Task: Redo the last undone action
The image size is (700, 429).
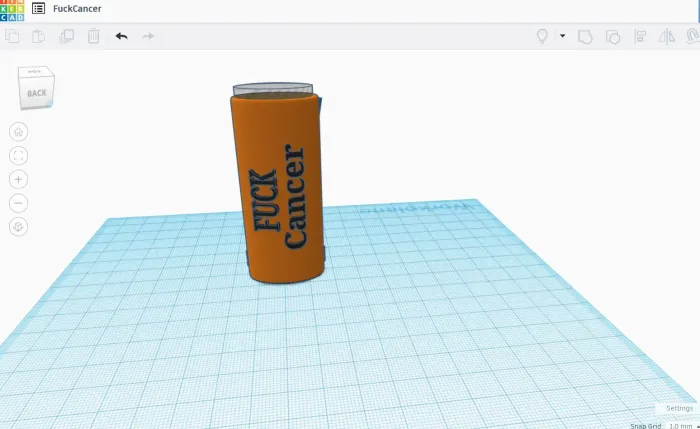Action: click(x=148, y=36)
